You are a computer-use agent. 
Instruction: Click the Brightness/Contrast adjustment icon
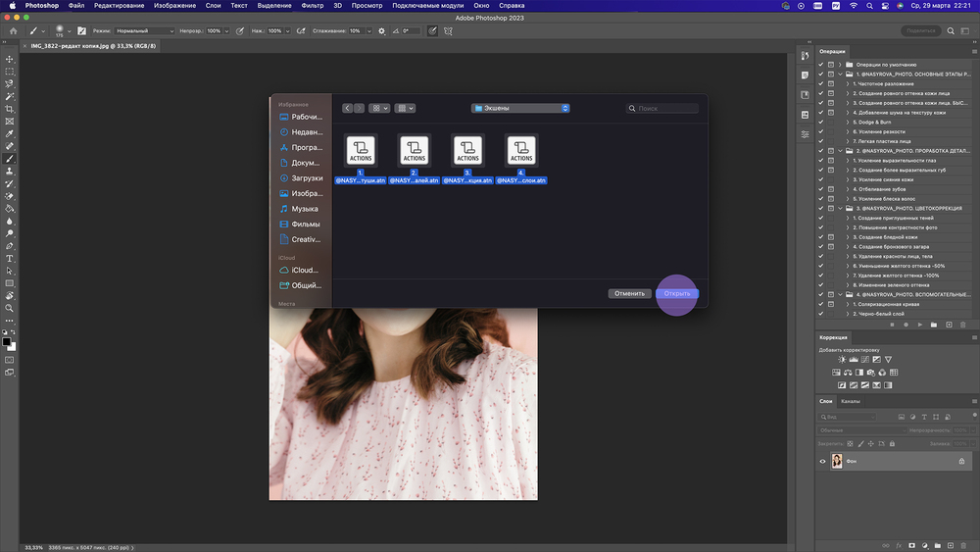click(841, 360)
